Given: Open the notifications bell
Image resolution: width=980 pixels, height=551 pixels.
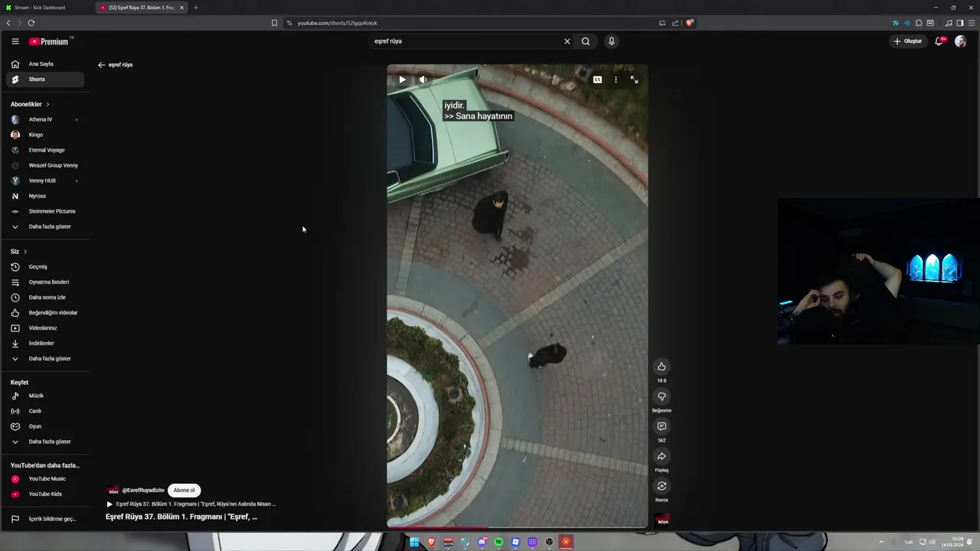Looking at the screenshot, I should pyautogui.click(x=939, y=41).
